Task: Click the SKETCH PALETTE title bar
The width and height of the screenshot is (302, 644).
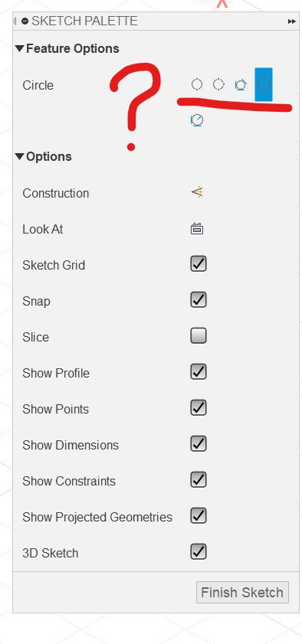Action: coord(156,21)
